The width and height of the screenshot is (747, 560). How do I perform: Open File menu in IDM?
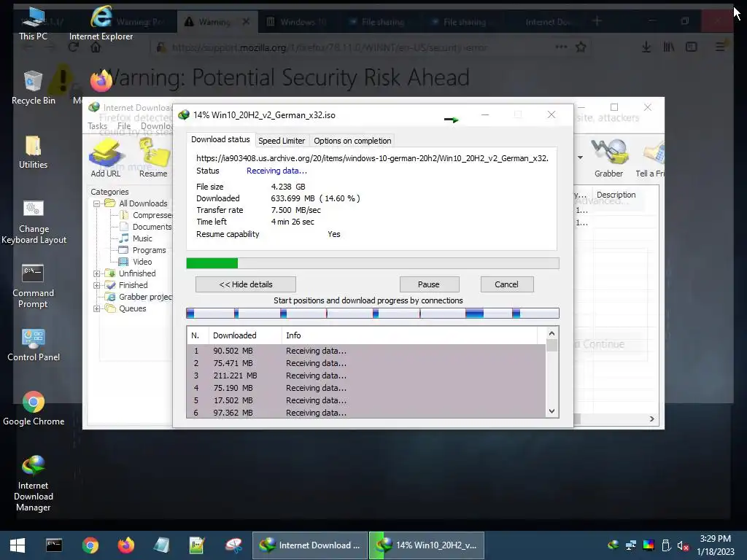click(124, 126)
